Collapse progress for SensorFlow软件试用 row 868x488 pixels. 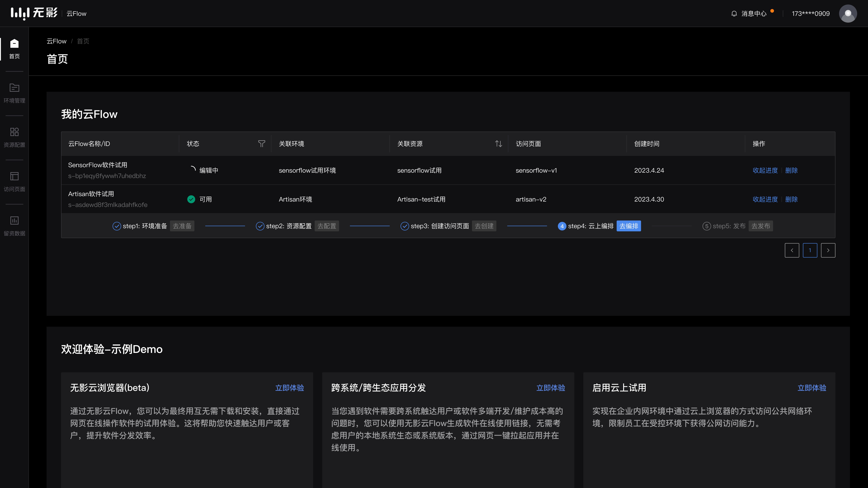coord(765,170)
